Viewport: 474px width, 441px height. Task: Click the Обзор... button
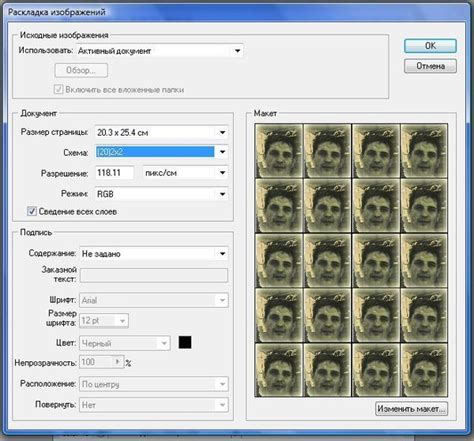[x=81, y=70]
